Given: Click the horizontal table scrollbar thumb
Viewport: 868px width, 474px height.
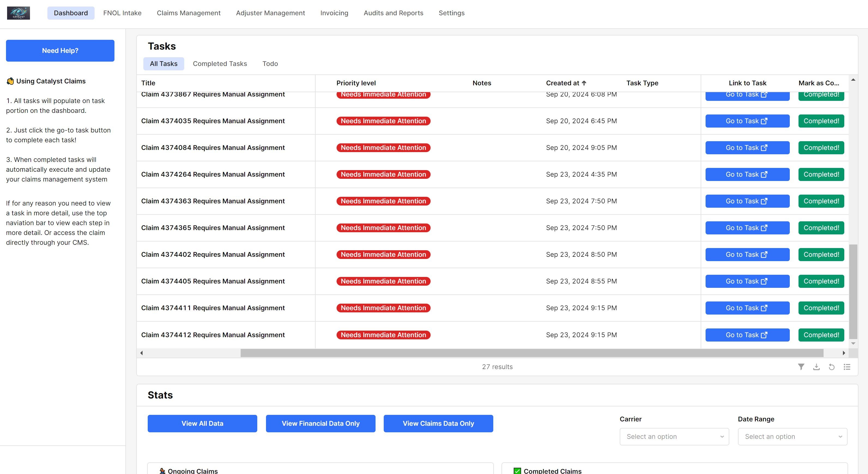Looking at the screenshot, I should click(x=532, y=353).
